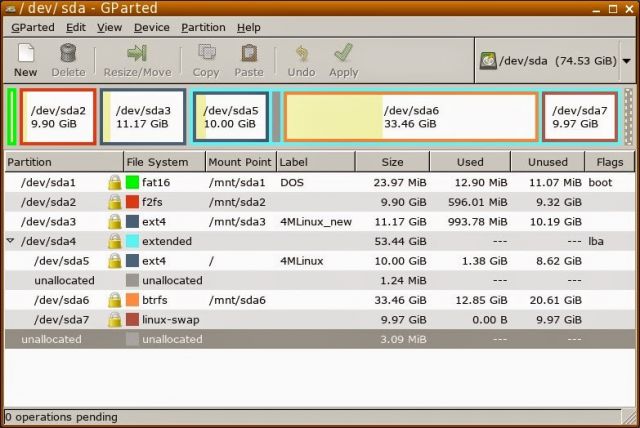640x428 pixels.
Task: Open the View menu
Action: (109, 27)
